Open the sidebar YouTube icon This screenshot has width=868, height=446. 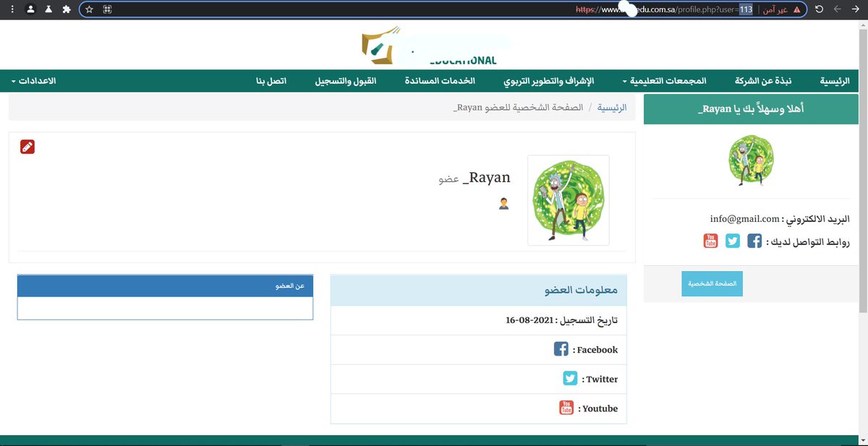(711, 241)
